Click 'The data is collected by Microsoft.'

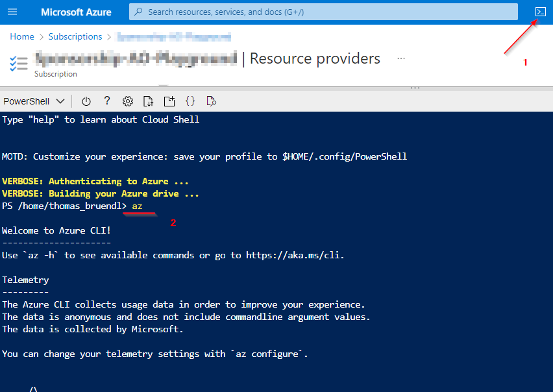pyautogui.click(x=92, y=330)
